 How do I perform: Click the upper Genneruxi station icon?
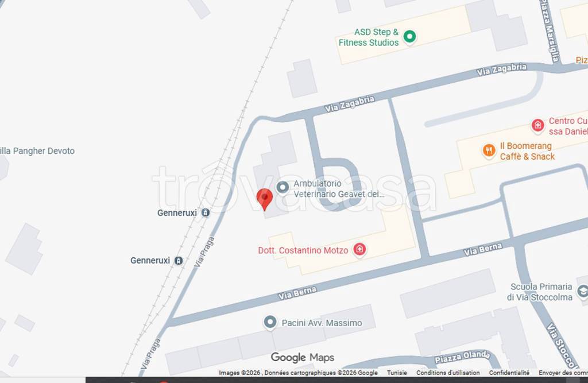[x=205, y=212]
